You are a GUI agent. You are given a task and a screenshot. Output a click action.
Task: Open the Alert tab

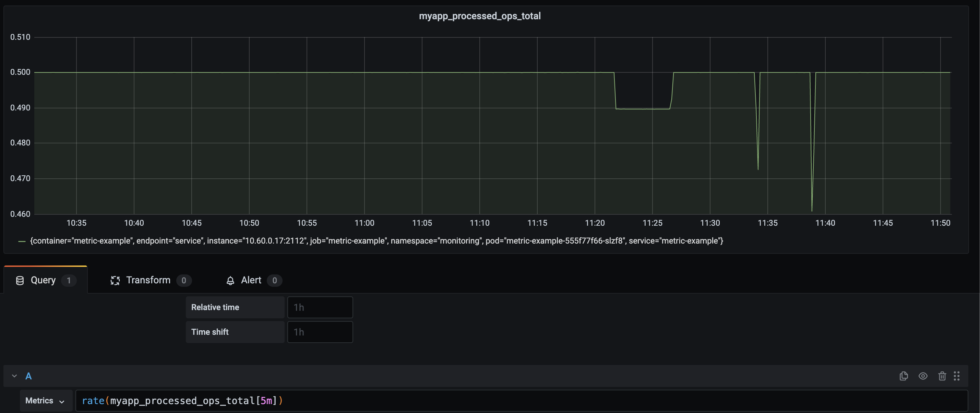click(x=254, y=280)
